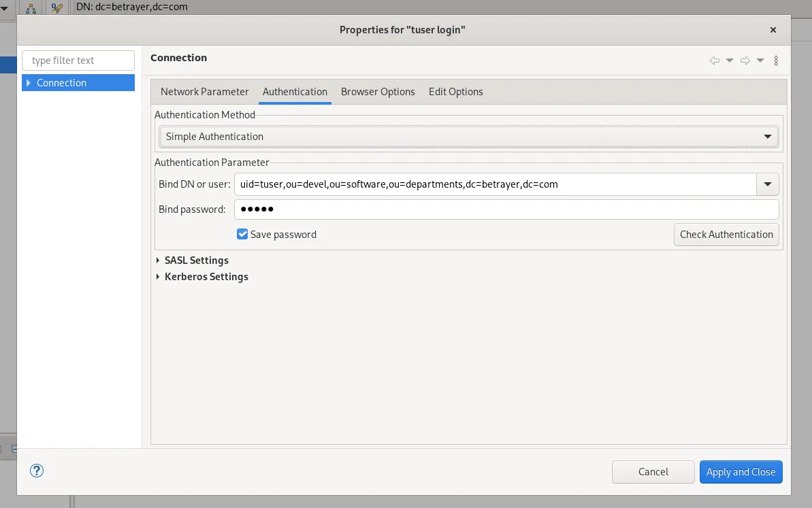Viewport: 812px width, 508px height.
Task: Expand the Connection tree node arrow
Action: [29, 83]
